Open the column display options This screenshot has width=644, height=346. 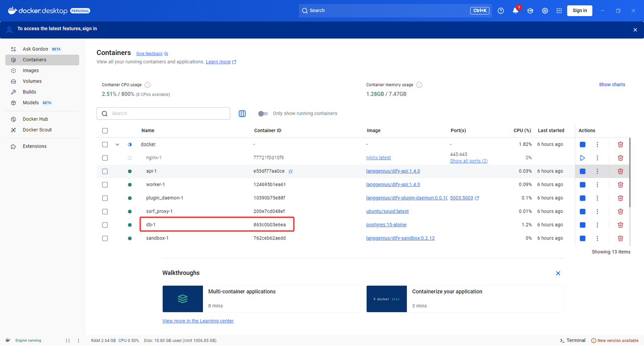point(242,113)
